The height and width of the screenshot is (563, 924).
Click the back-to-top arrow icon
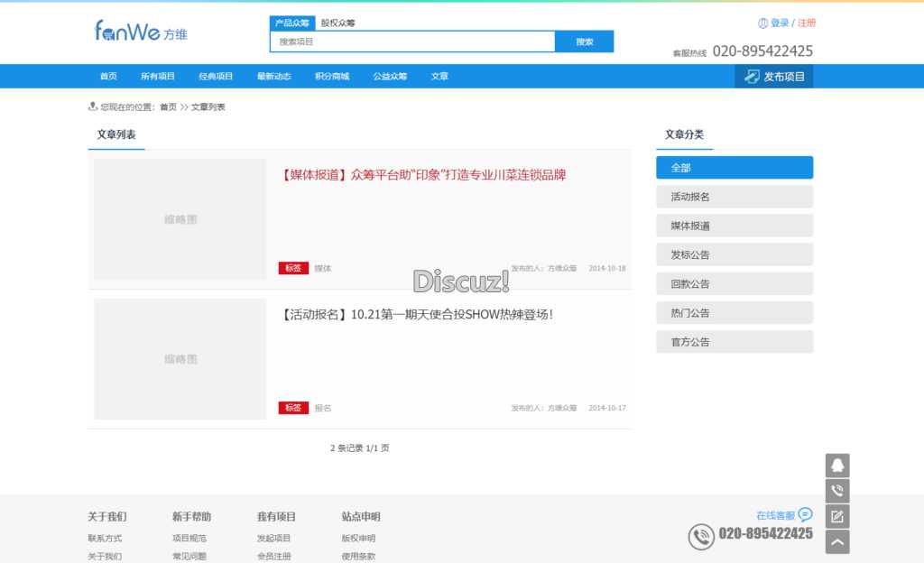pyautogui.click(x=837, y=542)
